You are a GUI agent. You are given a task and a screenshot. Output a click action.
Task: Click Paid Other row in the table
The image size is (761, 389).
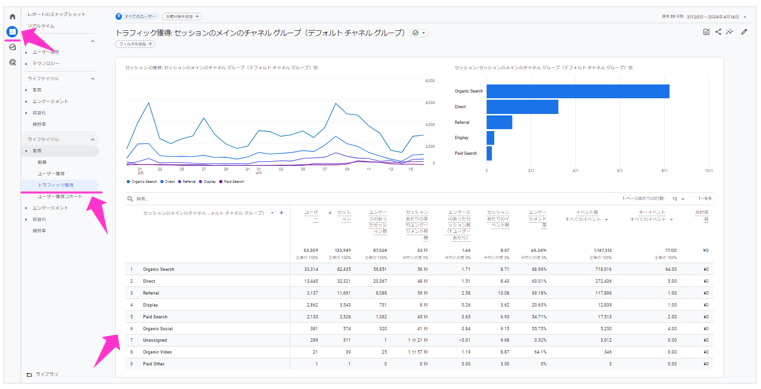pos(419,364)
